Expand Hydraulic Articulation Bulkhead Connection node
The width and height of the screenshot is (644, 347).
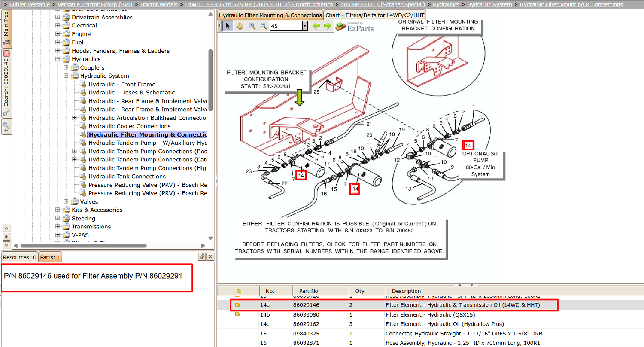(x=74, y=118)
